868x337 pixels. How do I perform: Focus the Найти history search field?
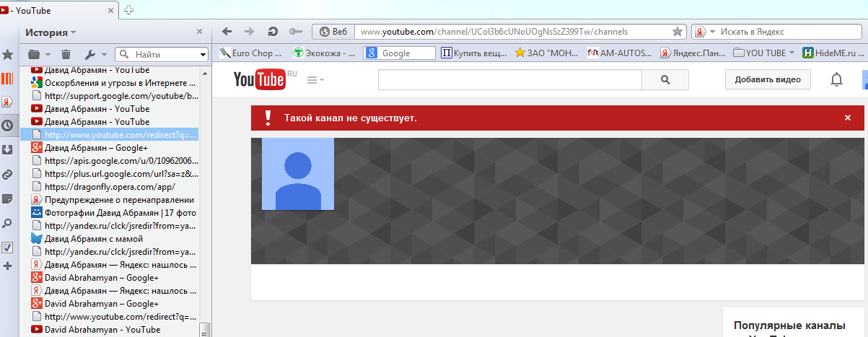click(x=162, y=54)
